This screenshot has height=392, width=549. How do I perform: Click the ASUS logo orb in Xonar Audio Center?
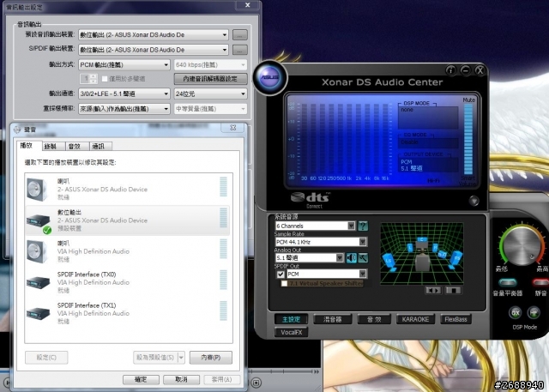[x=269, y=77]
